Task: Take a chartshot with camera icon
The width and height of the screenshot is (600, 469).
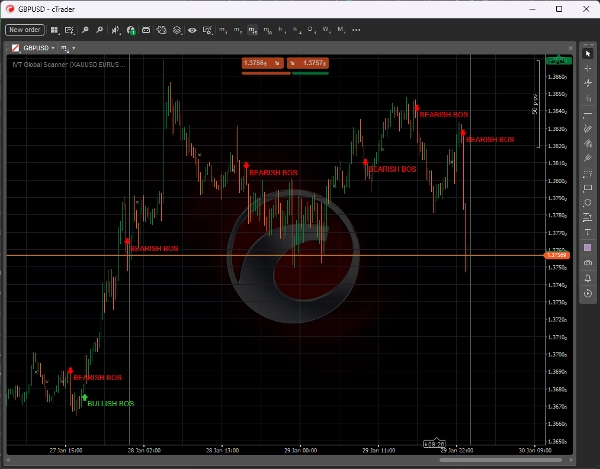Action: (x=588, y=263)
